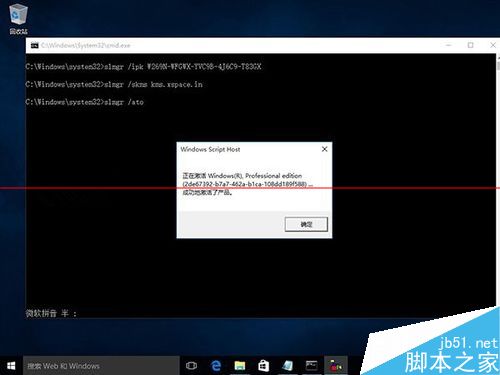Open File Explorer from the taskbar
Viewport: 500px width, 375px height.
click(240, 366)
